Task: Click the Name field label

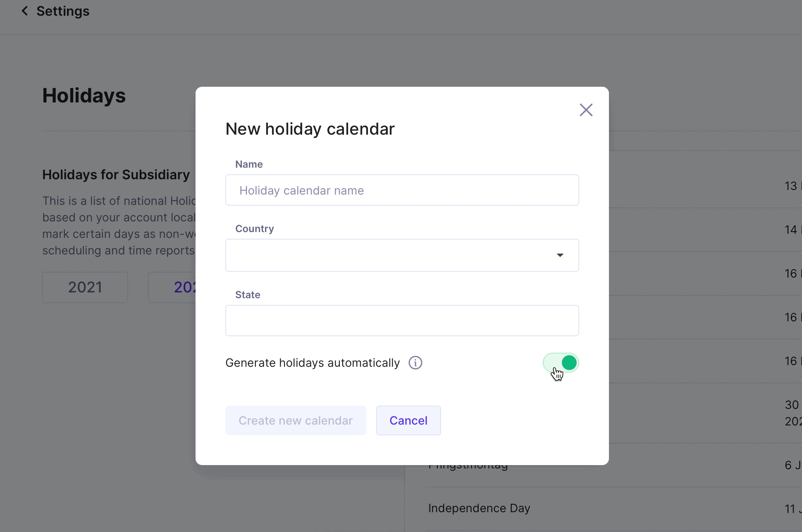Action: pos(249,164)
